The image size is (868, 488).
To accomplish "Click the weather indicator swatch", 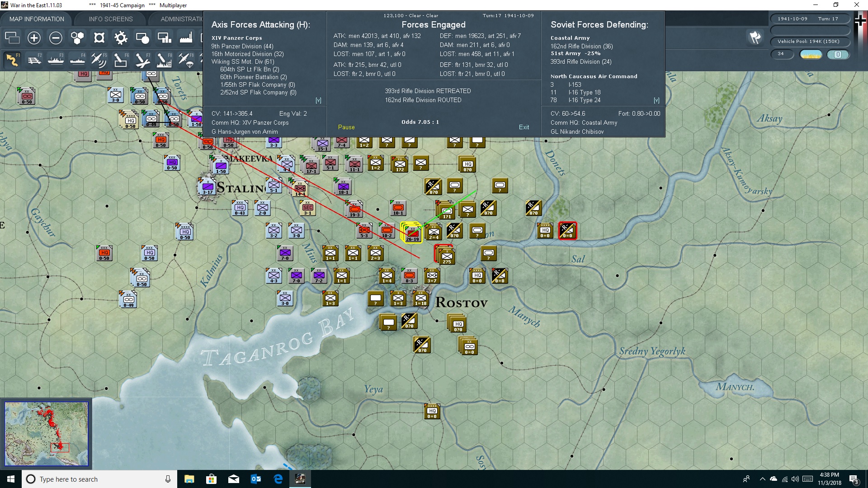I will 811,54.
